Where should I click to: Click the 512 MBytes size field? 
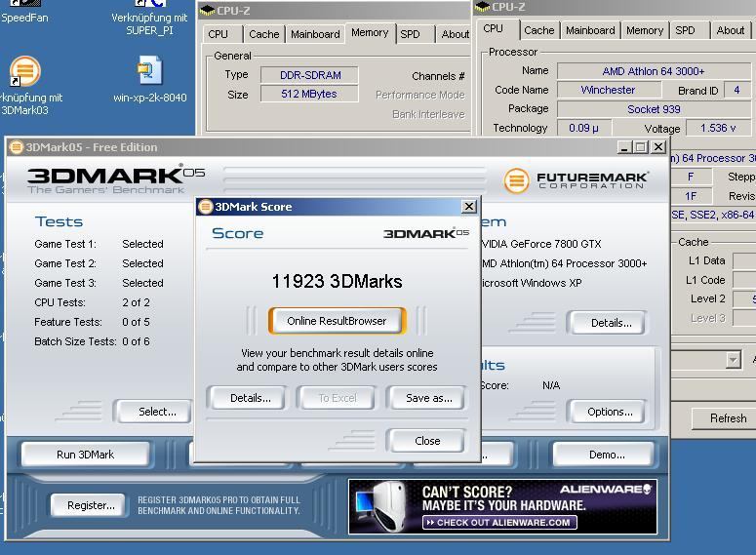(309, 94)
